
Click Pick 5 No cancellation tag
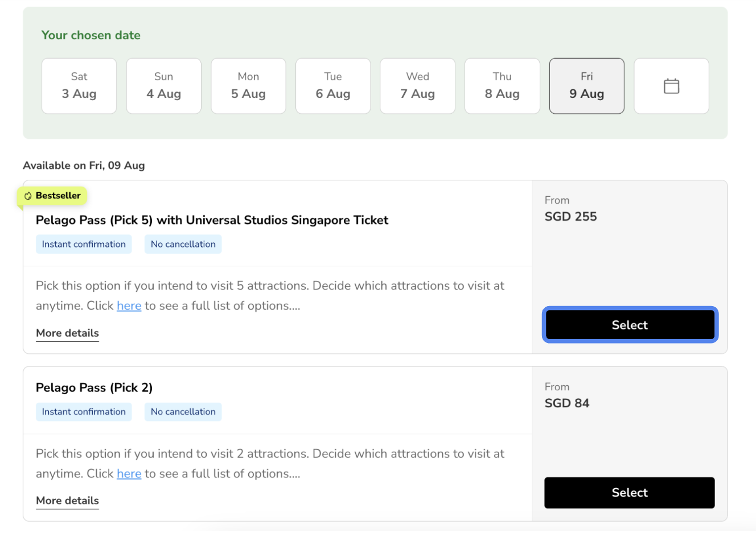pyautogui.click(x=183, y=244)
